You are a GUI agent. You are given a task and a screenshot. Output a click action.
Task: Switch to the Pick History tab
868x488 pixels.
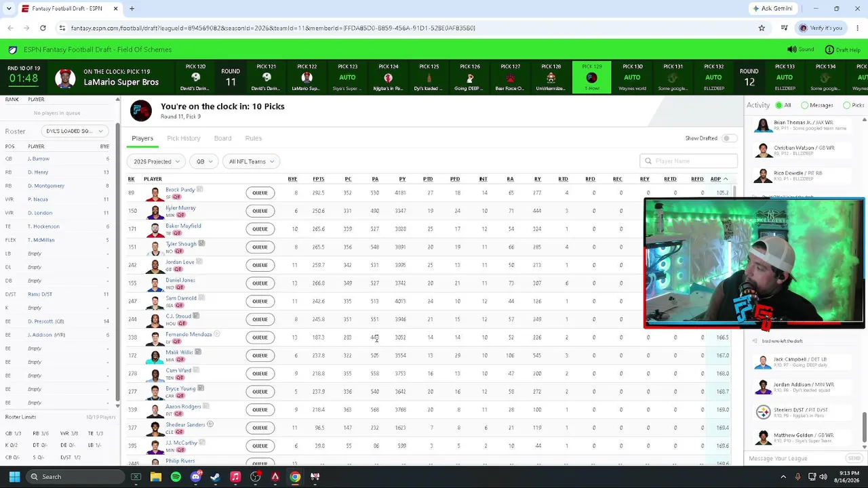pyautogui.click(x=184, y=138)
